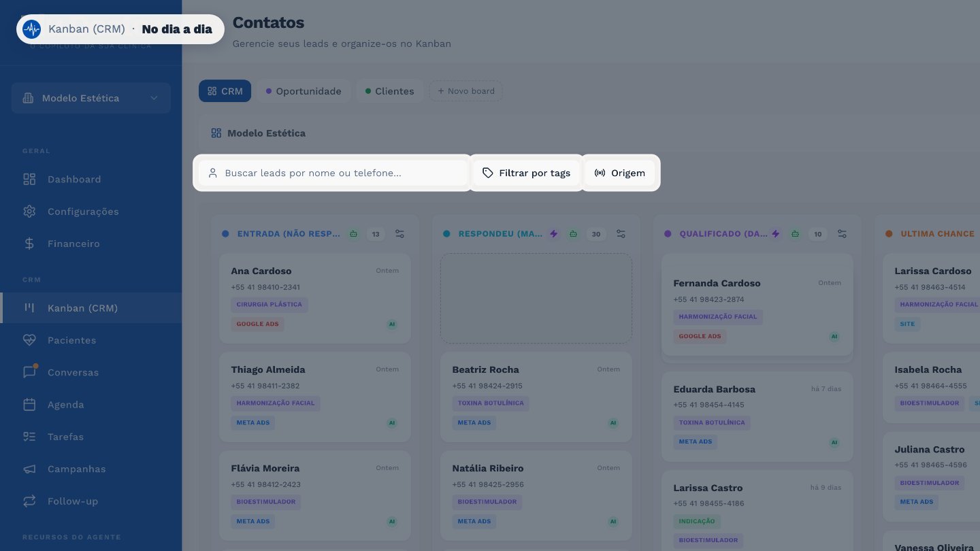
Task: Click the ULTIMA CHANCE column title
Action: pos(938,234)
